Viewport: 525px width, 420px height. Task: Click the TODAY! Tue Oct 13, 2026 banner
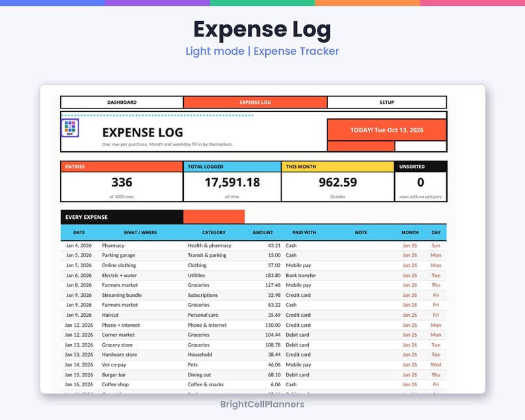click(x=387, y=130)
